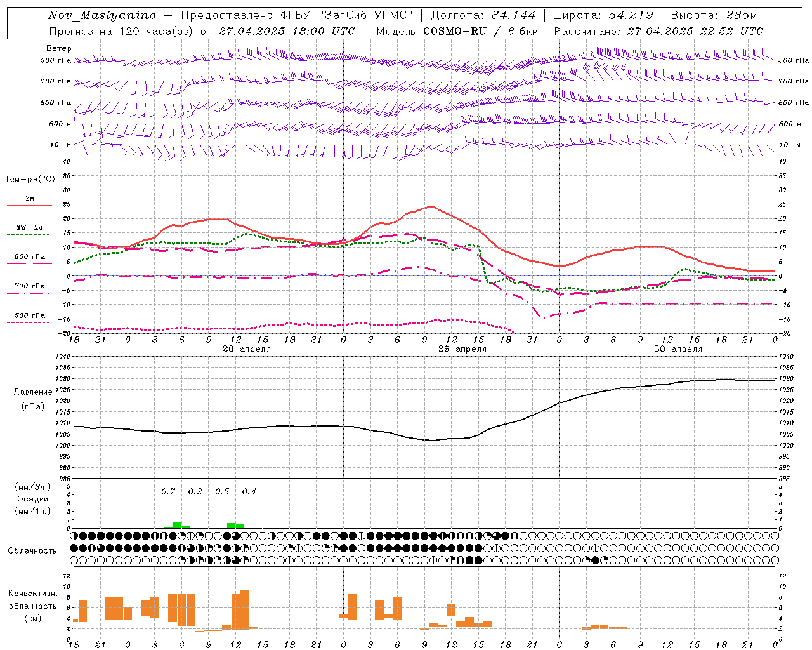Click the forecast start time 27.04.2025 18:00 UTC

287,31
